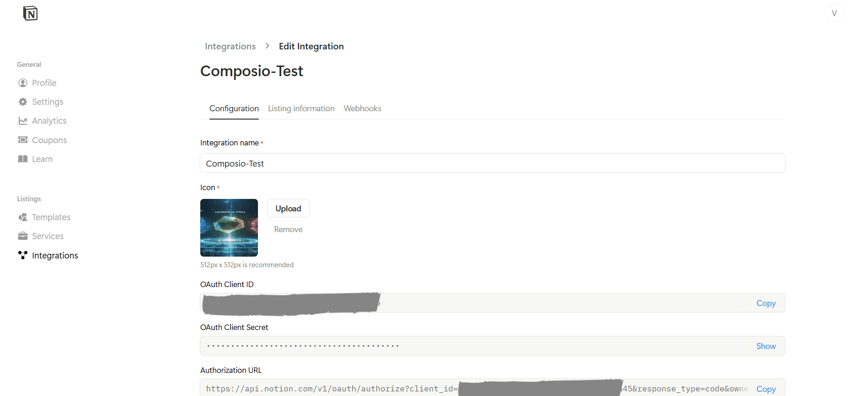Click the Integration name label
868x396 pixels.
click(229, 143)
